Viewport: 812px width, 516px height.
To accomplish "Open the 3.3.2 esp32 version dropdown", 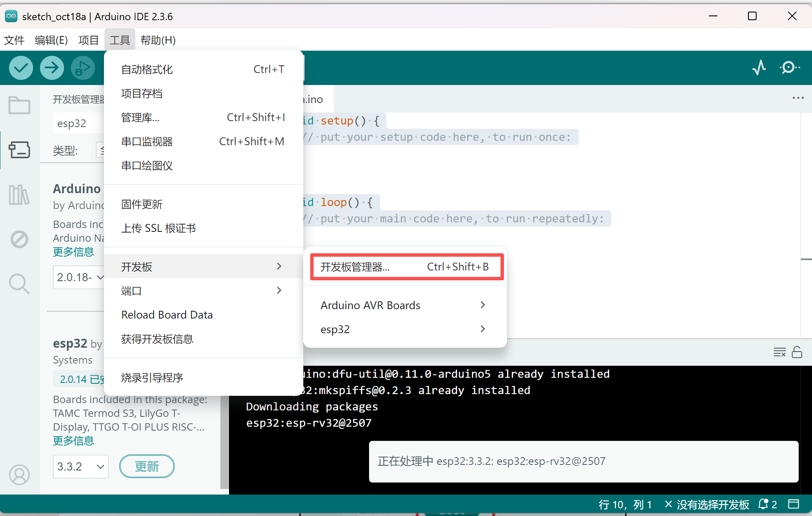I will (80, 466).
